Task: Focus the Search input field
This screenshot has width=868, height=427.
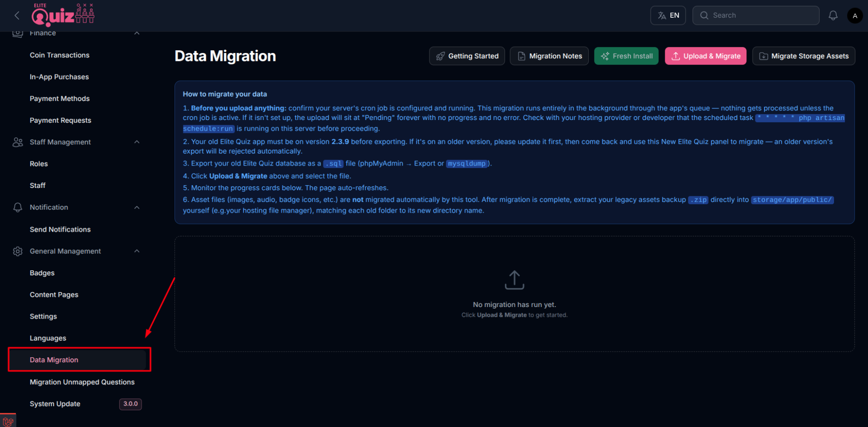Action: pyautogui.click(x=756, y=15)
